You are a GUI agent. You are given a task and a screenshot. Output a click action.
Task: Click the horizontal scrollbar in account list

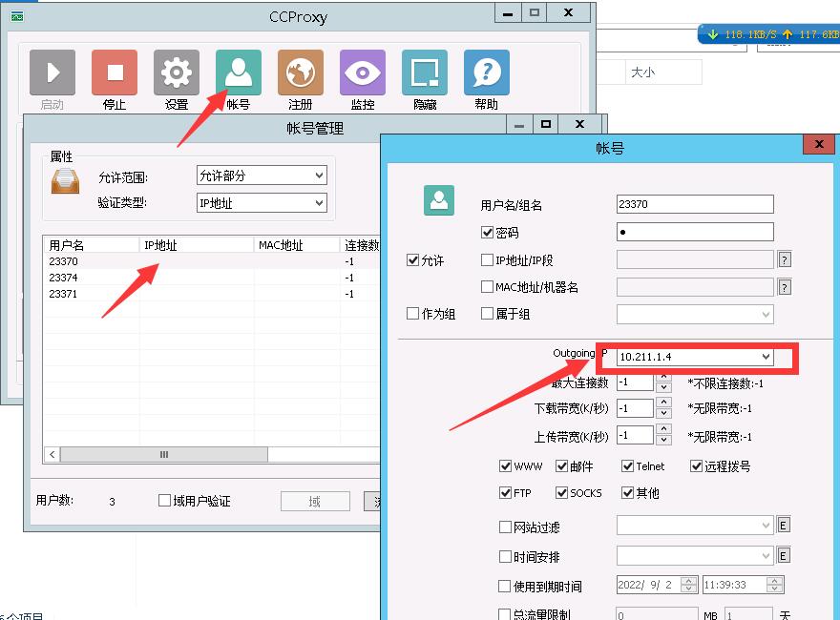164,455
